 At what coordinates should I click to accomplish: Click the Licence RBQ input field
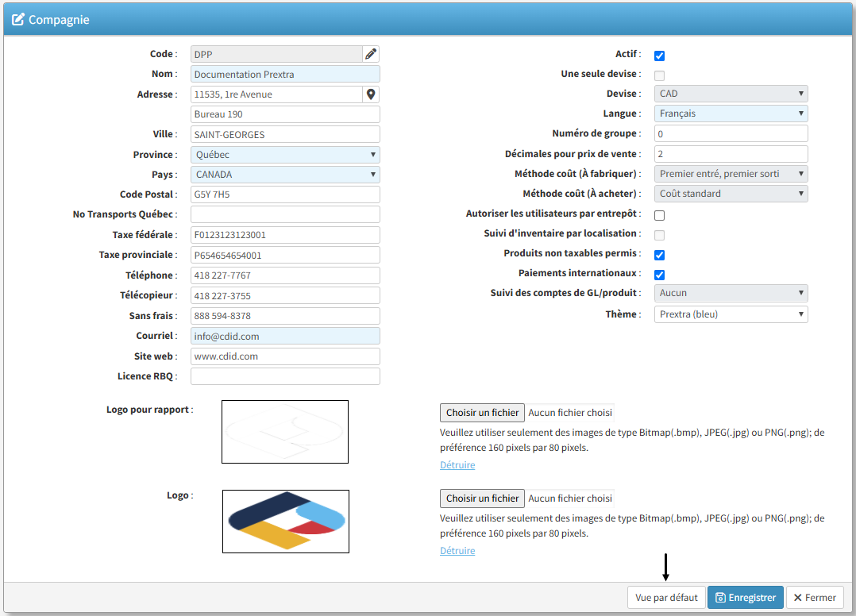(285, 376)
